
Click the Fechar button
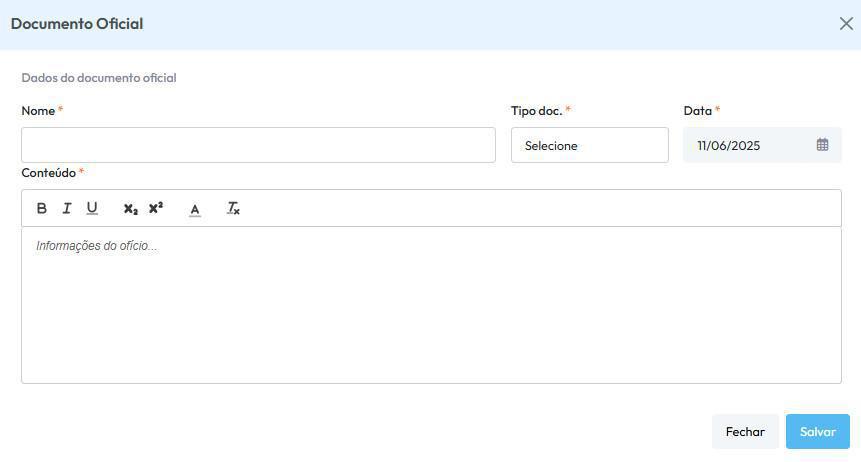click(x=745, y=432)
